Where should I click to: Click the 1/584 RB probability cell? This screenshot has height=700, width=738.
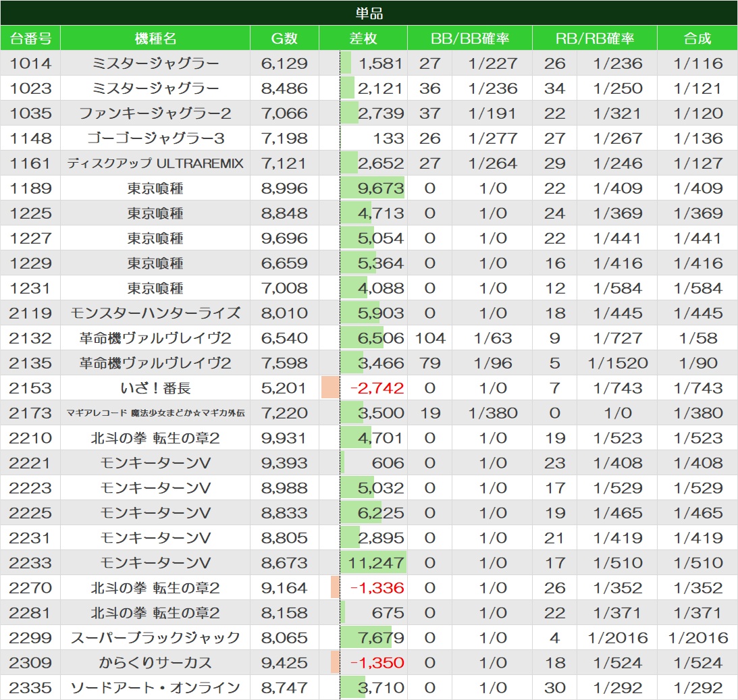pos(618,288)
